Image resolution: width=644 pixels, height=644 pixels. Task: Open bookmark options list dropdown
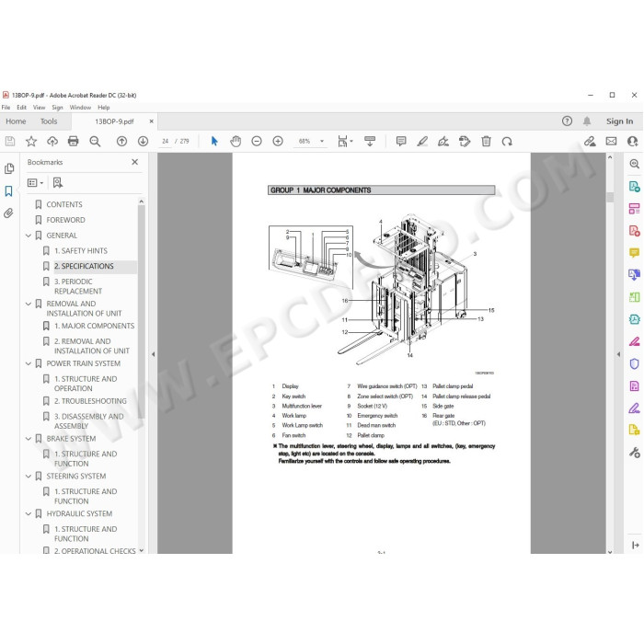(35, 183)
